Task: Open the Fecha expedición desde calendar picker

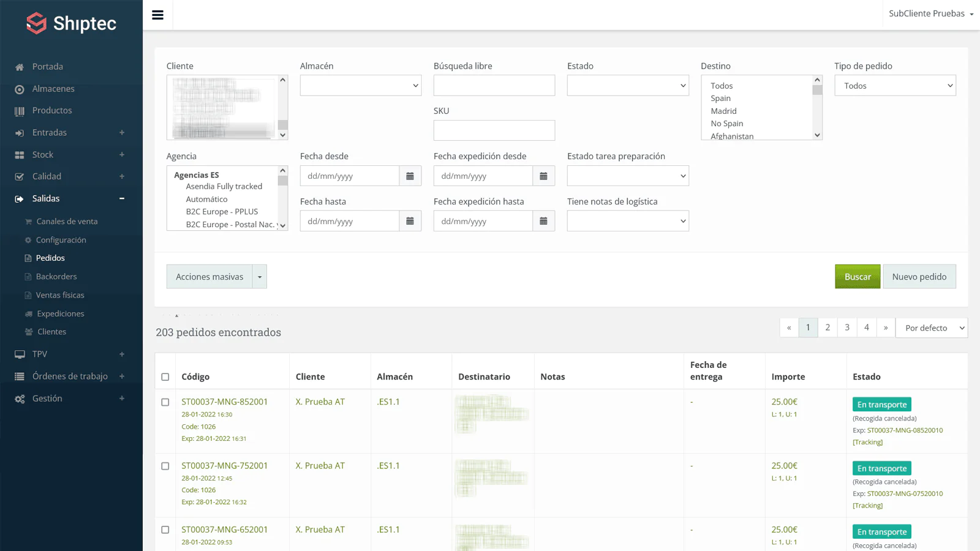Action: [x=543, y=176]
